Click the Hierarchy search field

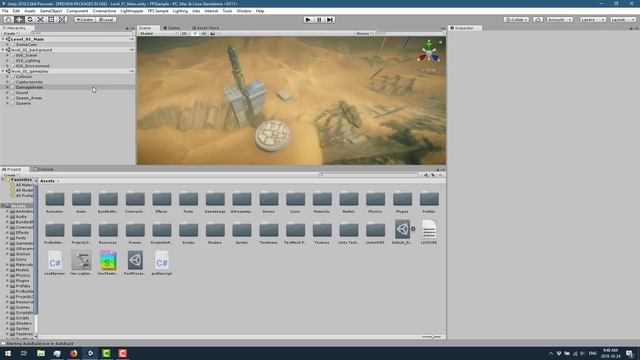point(82,33)
